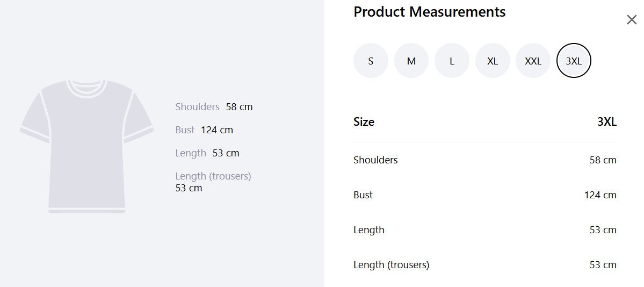Click the Size header label in the table
Viewport: 644px width, 287px height.
coord(364,122)
